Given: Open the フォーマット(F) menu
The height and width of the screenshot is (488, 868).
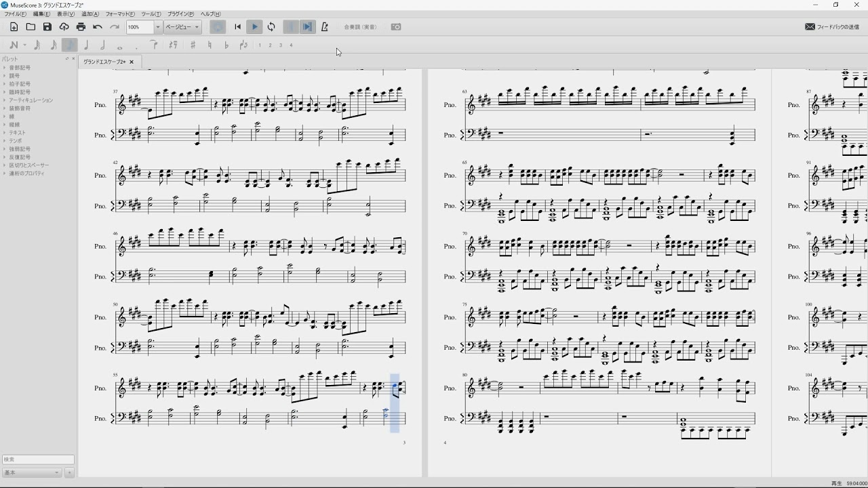Looking at the screenshot, I should coord(120,14).
